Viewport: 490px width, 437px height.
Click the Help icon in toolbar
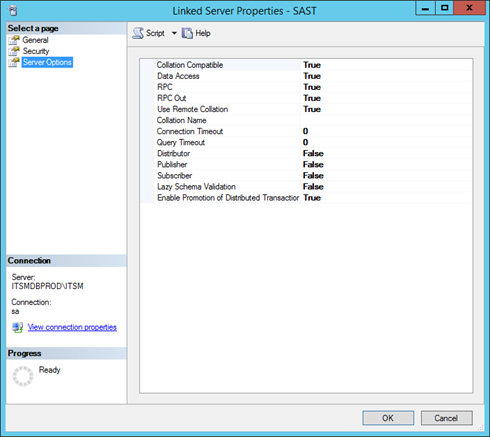coord(187,33)
